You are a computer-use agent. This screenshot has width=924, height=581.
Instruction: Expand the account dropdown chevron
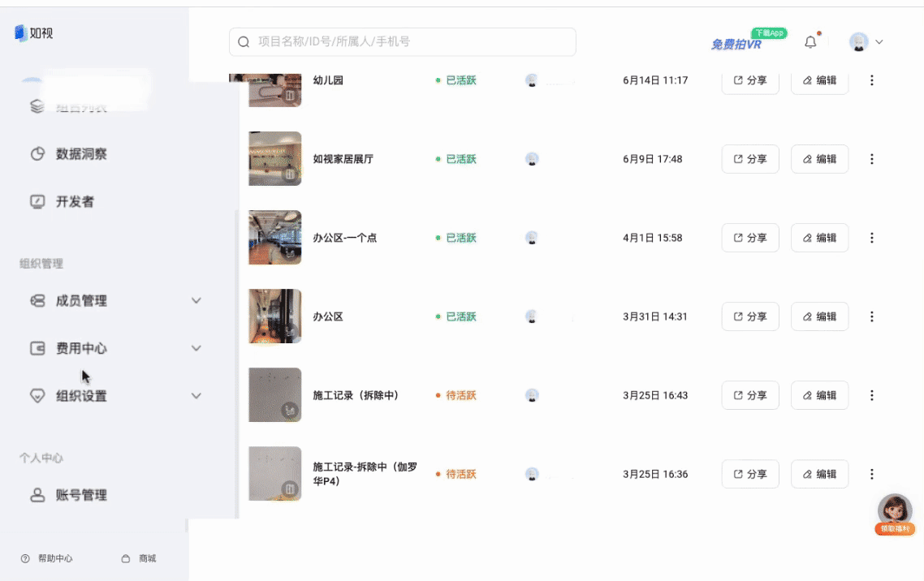click(x=879, y=42)
